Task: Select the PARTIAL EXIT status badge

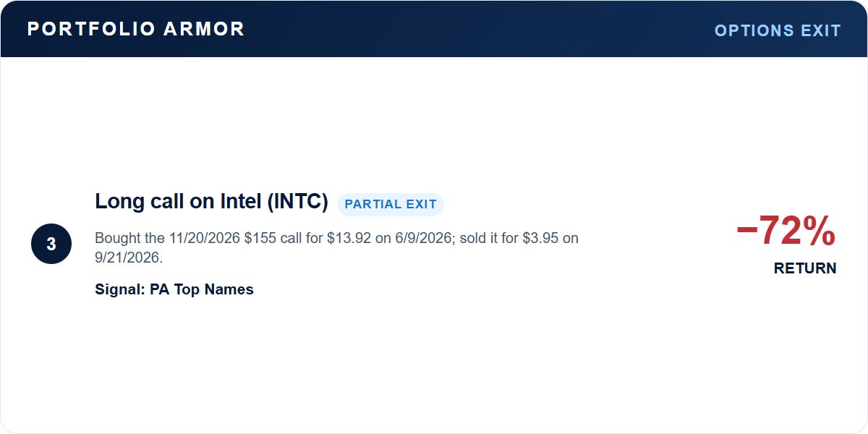Action: [391, 205]
